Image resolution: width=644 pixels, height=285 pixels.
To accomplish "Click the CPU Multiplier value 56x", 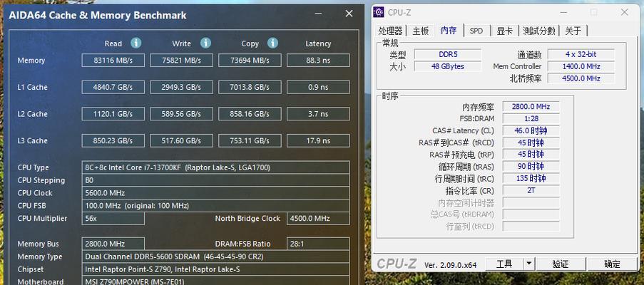I will (113, 218).
